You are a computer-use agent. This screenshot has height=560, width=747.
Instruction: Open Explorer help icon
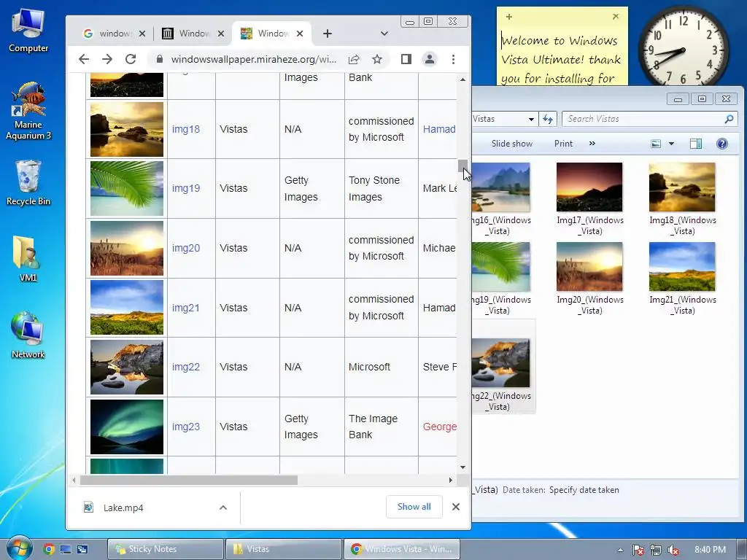[721, 144]
